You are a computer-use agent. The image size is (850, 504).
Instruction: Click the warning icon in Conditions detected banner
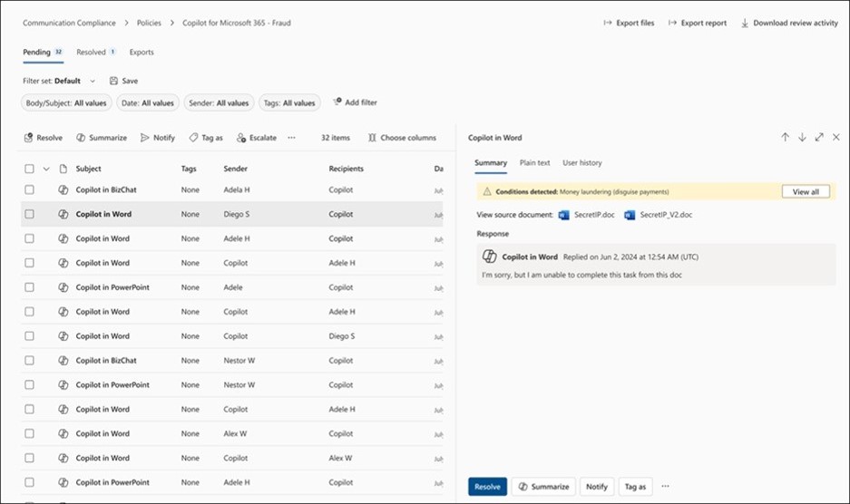[x=487, y=191]
